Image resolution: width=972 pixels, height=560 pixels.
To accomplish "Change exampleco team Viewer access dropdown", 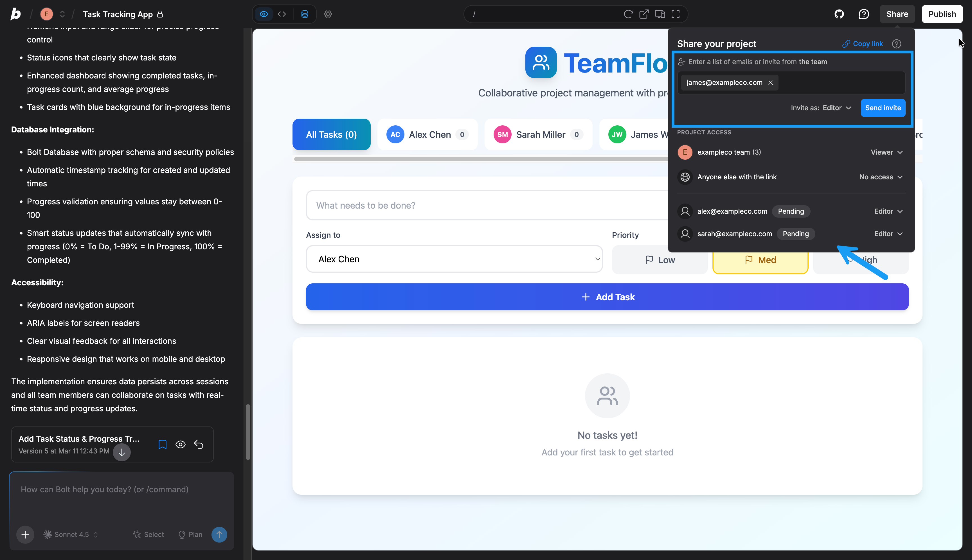I will [x=886, y=152].
